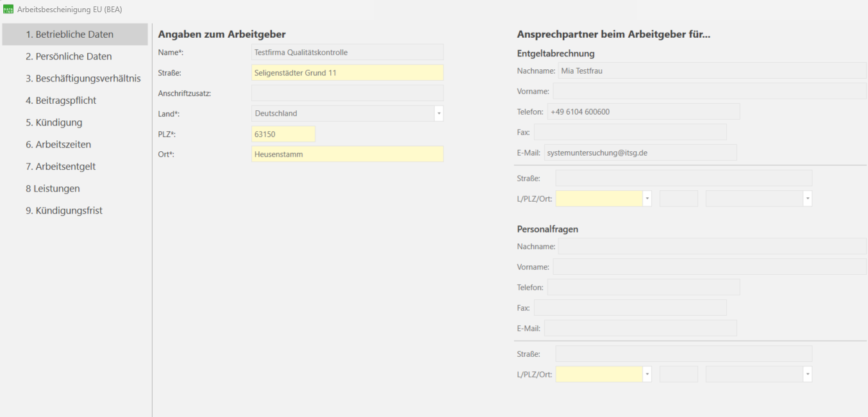Select '6. Arbeitszeiten' in the sidebar

[61, 144]
